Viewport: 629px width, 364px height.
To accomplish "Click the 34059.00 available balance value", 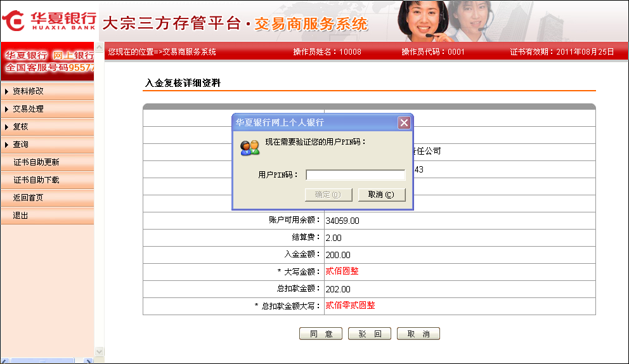I will pyautogui.click(x=342, y=221).
